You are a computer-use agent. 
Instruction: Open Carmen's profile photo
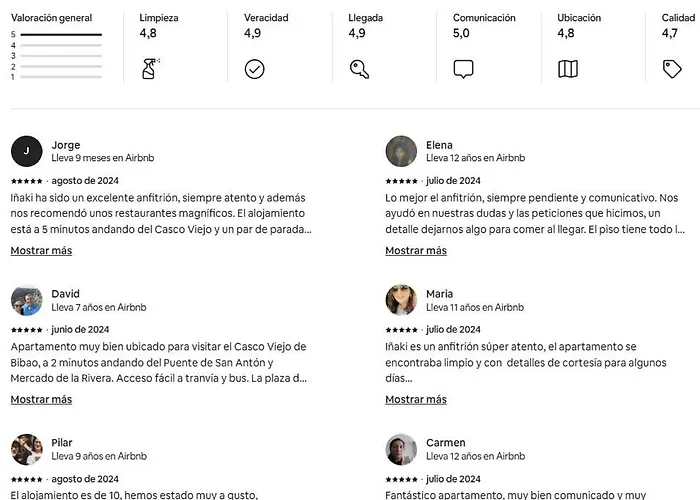point(401,449)
